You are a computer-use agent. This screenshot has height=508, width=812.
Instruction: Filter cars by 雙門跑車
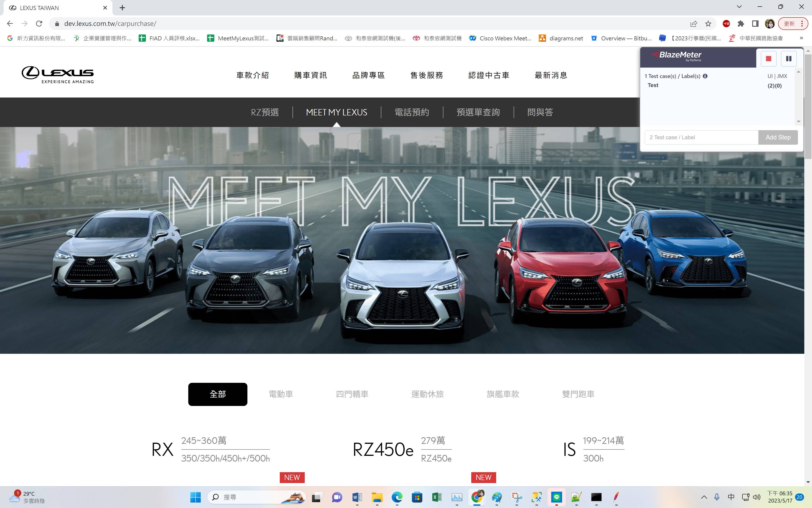tap(578, 394)
